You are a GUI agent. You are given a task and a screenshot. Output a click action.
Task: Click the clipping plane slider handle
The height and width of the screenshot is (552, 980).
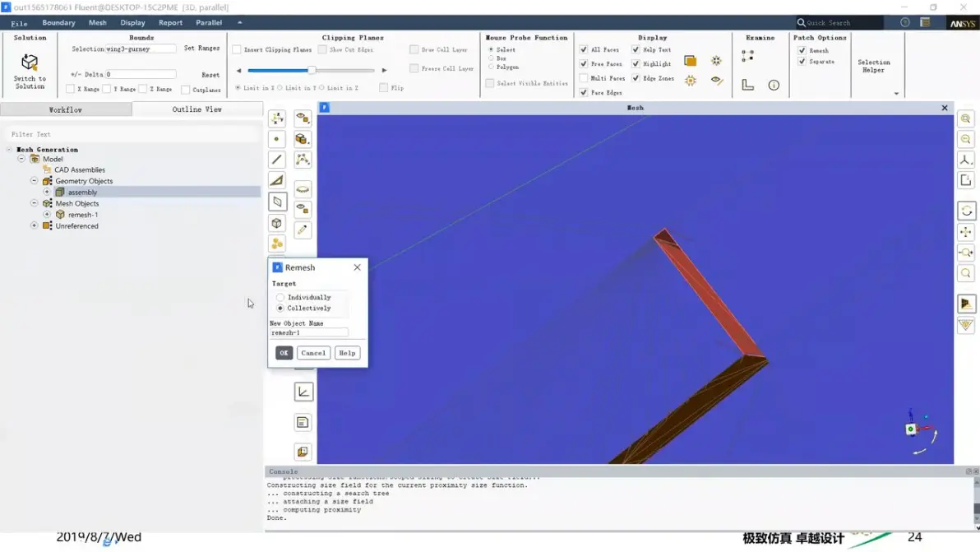click(x=312, y=70)
